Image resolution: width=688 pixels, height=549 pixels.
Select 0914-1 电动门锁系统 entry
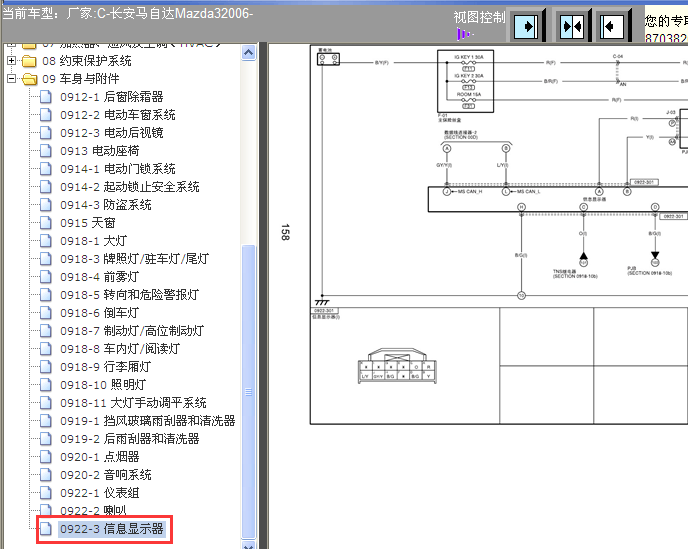click(x=118, y=169)
